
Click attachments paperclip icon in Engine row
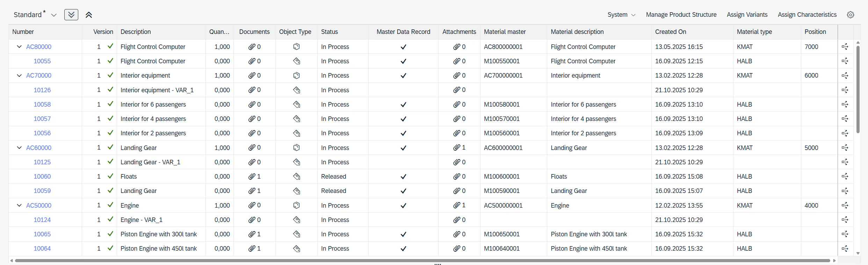(457, 205)
